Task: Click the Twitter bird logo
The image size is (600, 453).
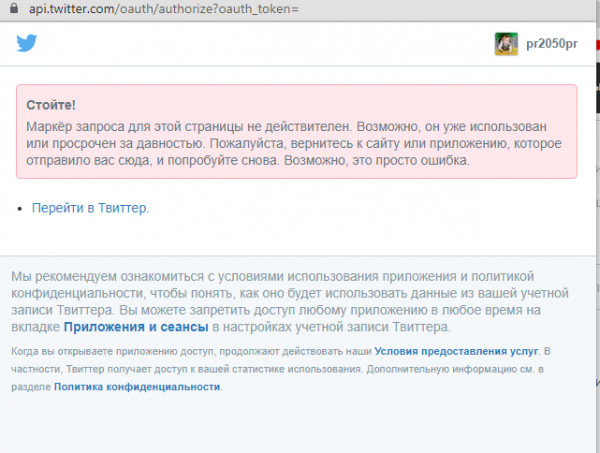Action: tap(27, 43)
